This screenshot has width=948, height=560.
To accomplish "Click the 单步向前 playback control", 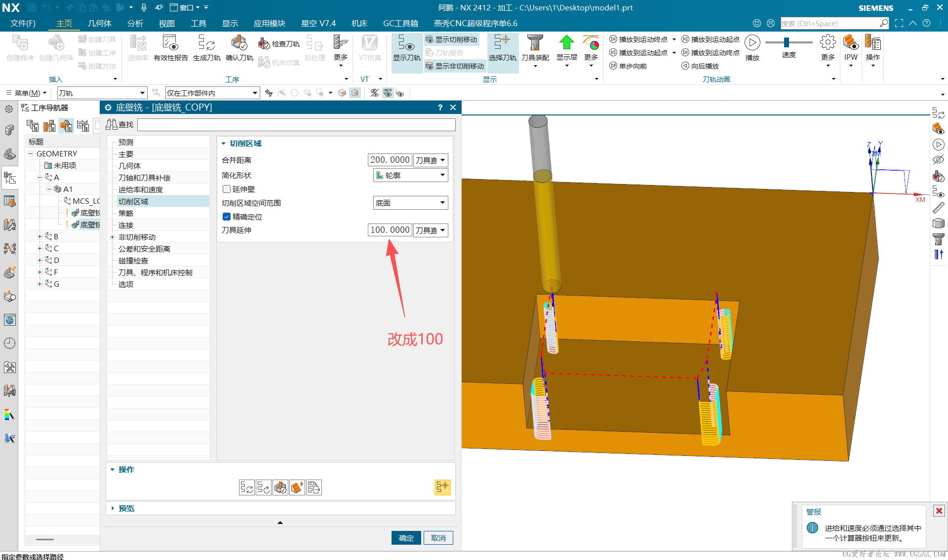I will pos(628,66).
